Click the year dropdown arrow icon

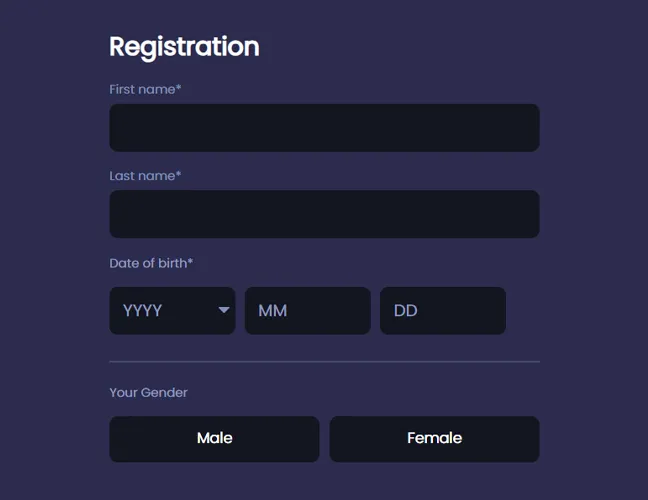[224, 311]
